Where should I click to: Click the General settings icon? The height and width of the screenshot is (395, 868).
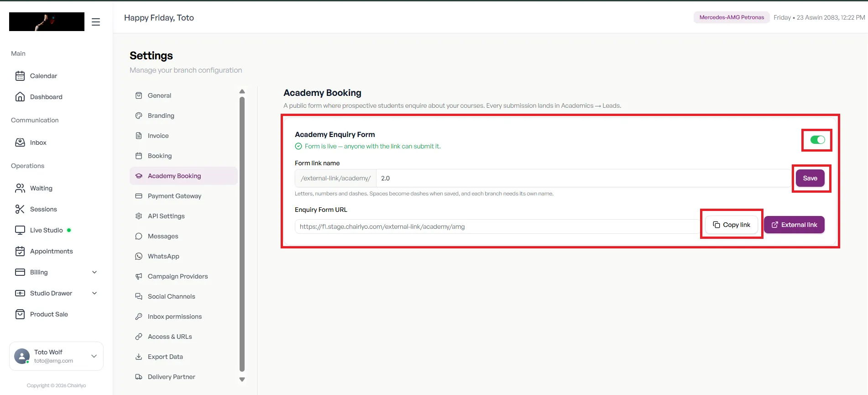139,95
